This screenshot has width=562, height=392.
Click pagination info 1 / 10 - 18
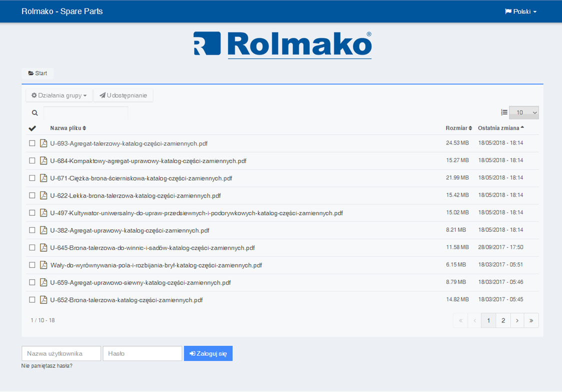pyautogui.click(x=42, y=320)
